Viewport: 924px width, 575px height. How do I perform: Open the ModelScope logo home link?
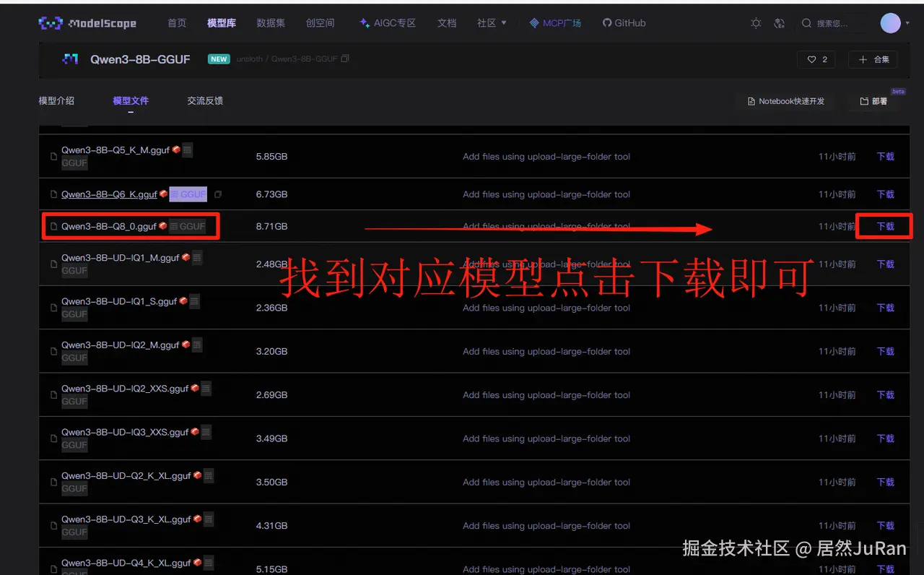[x=87, y=23]
